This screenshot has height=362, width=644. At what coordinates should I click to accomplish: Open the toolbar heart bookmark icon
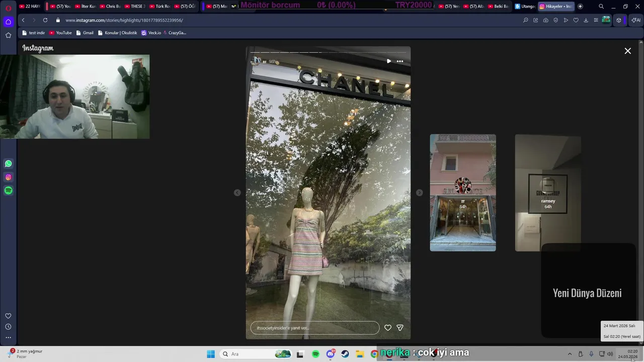pos(576,20)
